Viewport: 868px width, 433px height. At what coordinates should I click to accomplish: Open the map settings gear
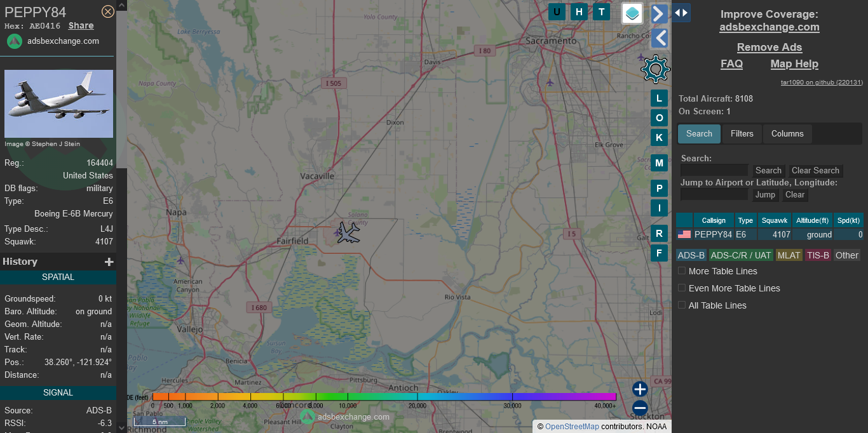pos(656,69)
